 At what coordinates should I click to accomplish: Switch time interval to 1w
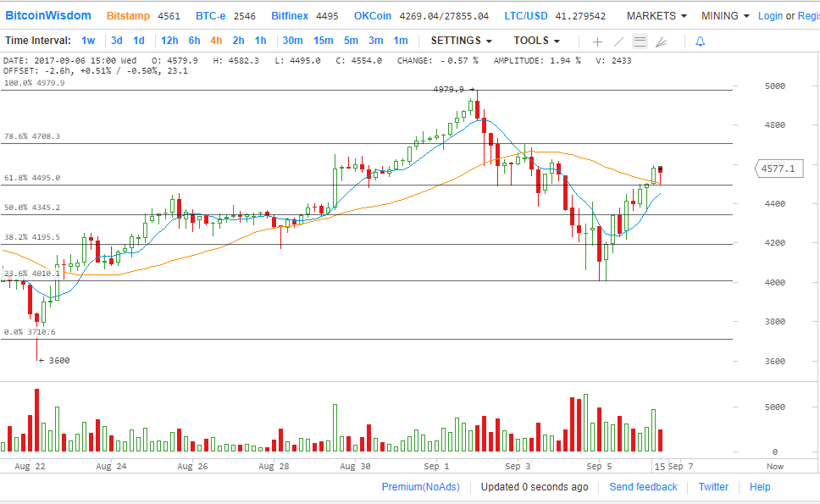click(x=88, y=41)
